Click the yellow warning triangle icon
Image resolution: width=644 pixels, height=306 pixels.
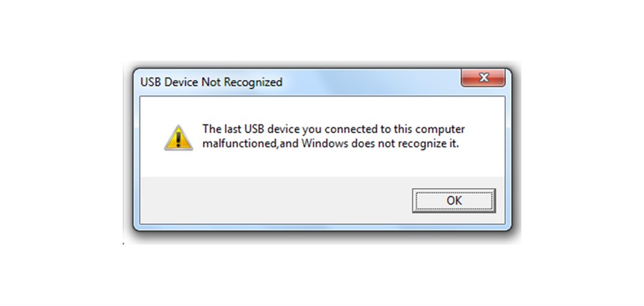click(178, 138)
